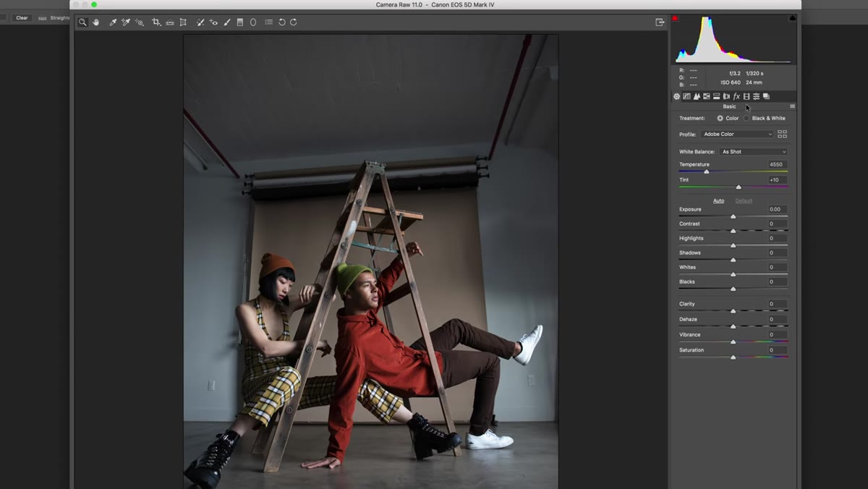Viewport: 868px width, 489px height.
Task: Select the Crop tool
Action: pos(156,22)
